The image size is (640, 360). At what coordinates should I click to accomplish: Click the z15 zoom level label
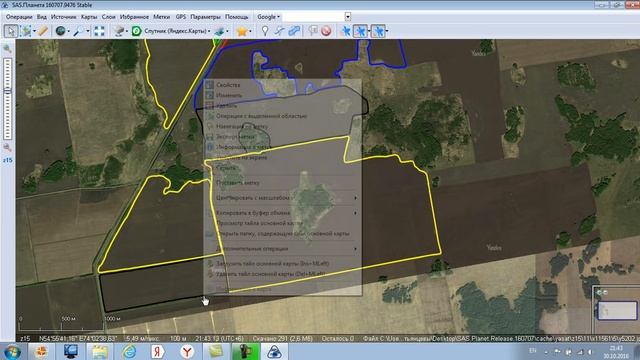[7, 160]
